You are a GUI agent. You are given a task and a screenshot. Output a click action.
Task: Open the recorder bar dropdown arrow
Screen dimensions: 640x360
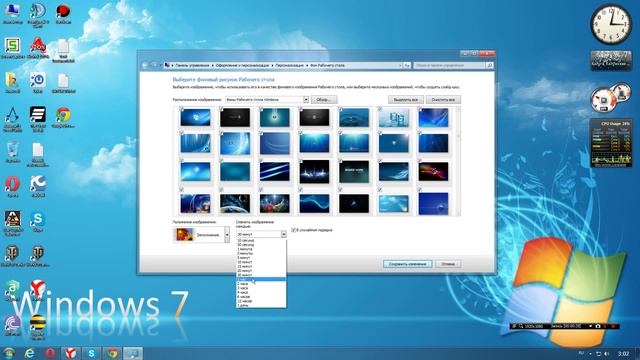point(590,326)
